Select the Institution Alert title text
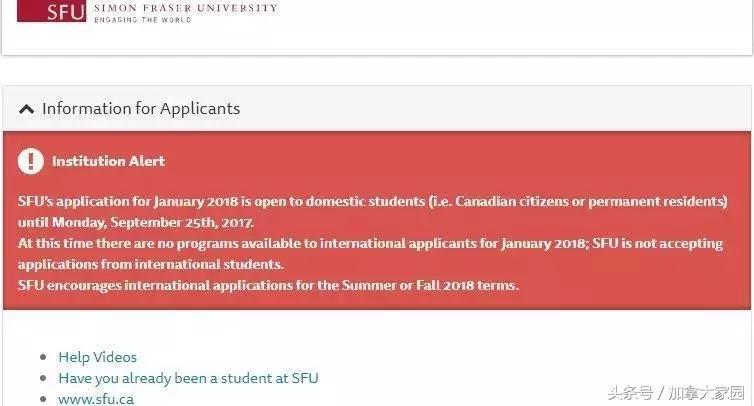The width and height of the screenshot is (754, 406). point(108,161)
